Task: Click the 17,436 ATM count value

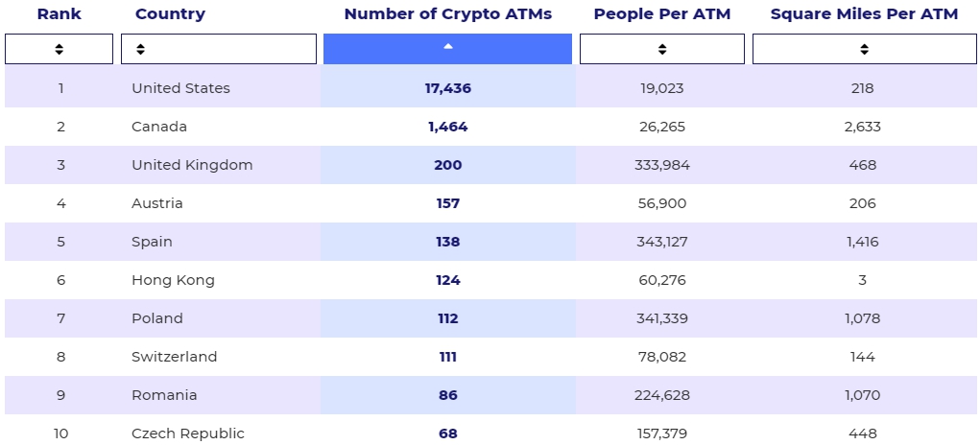Action: click(447, 88)
